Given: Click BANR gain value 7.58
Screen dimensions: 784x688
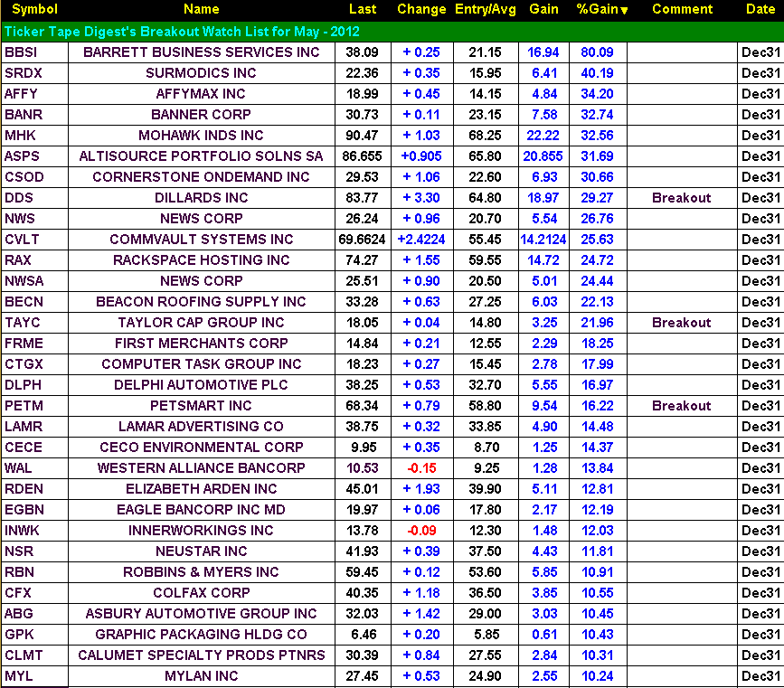Looking at the screenshot, I should coord(544,115).
